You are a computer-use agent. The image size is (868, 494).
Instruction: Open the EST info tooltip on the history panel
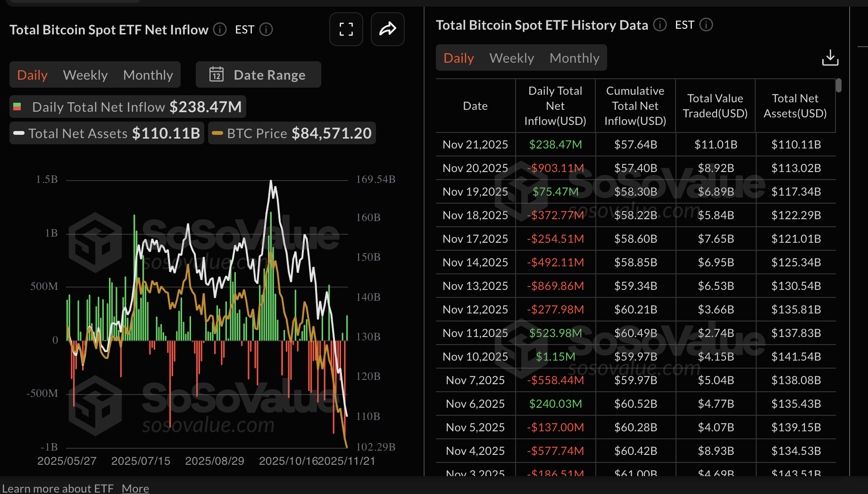pos(706,25)
